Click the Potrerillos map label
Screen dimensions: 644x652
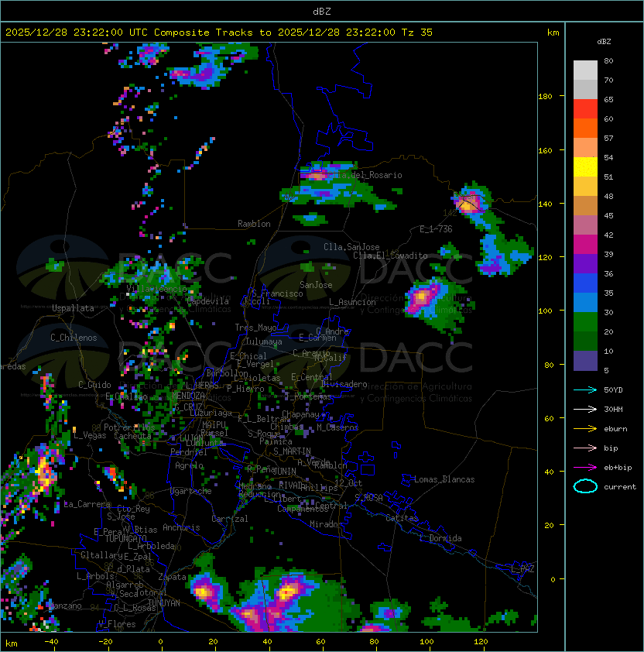click(129, 427)
